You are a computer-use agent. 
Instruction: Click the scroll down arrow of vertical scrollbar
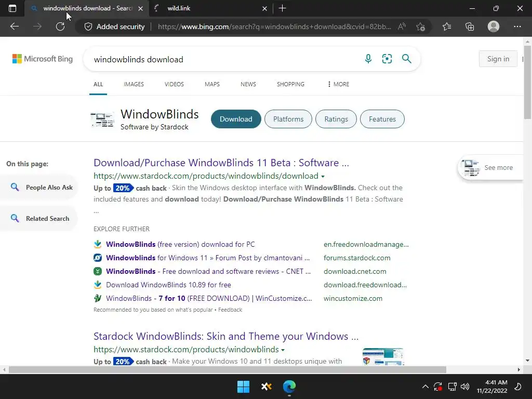click(x=527, y=361)
